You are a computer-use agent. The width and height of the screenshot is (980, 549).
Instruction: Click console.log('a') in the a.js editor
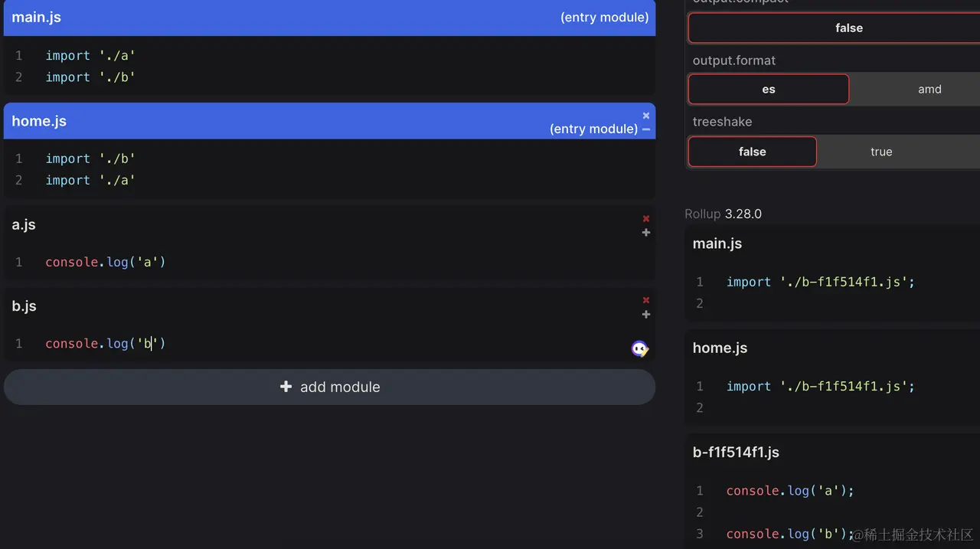106,262
